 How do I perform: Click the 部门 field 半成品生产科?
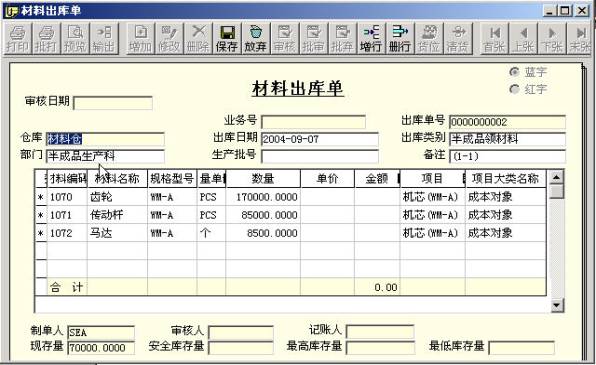(105, 156)
